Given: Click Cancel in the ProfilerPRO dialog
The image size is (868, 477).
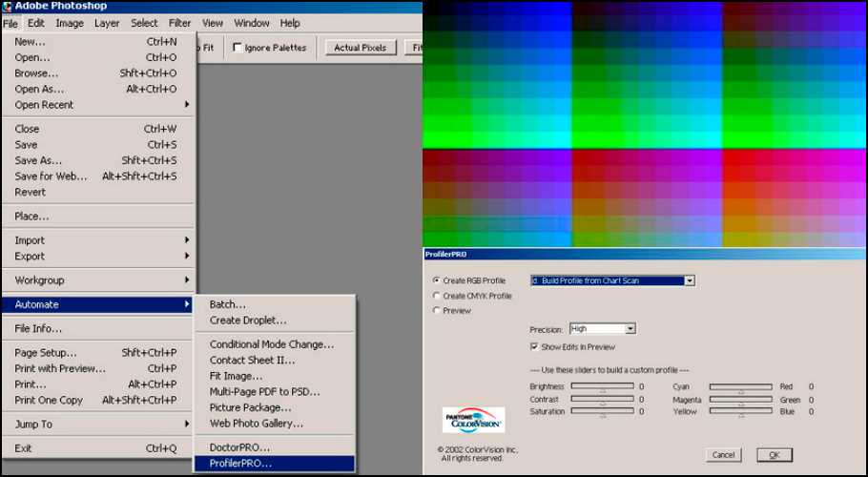Looking at the screenshot, I should [x=724, y=455].
